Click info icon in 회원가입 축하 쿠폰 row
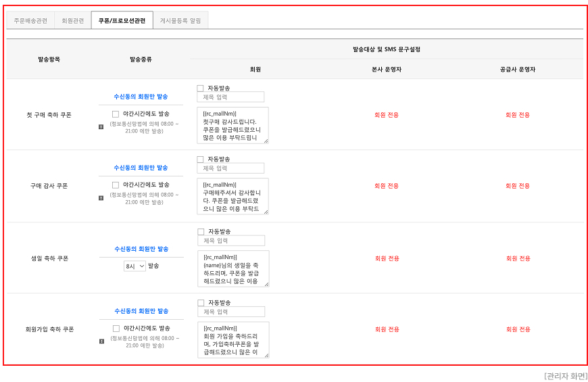588x382 pixels. coord(101,341)
